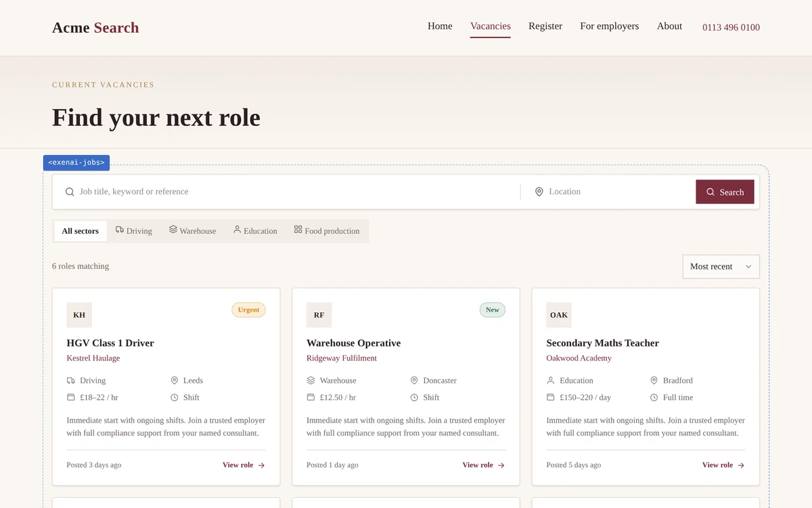Open the About page

point(669,26)
